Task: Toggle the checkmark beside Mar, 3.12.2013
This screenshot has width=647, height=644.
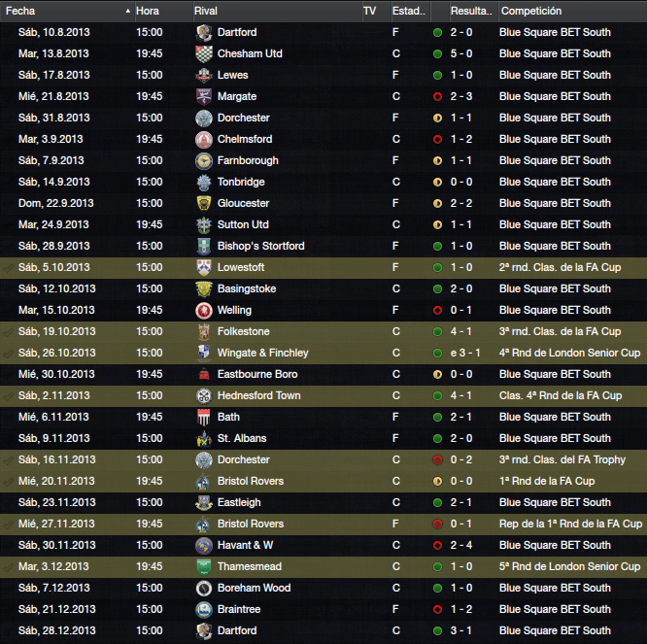Action: point(8,567)
